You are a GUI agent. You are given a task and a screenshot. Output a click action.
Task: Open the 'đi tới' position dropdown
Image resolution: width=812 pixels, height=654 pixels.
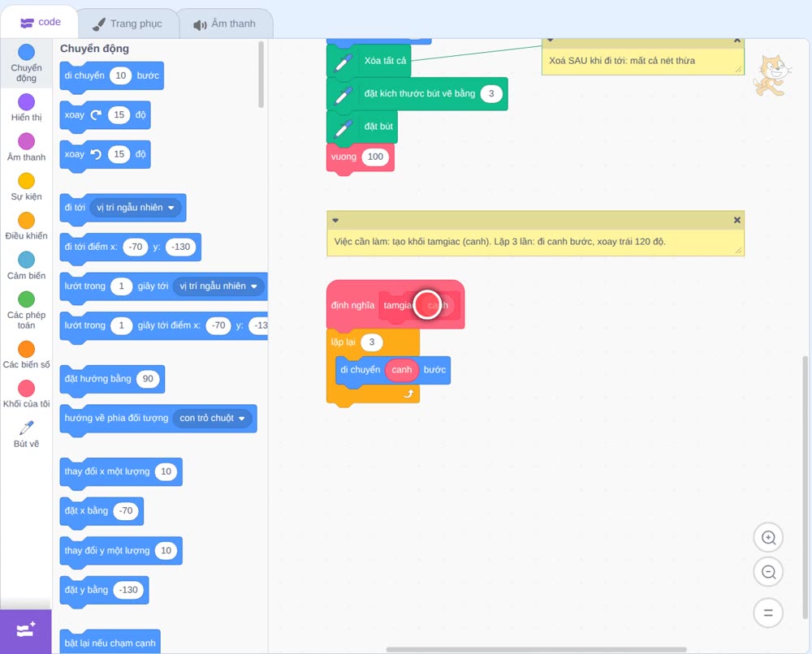(136, 208)
